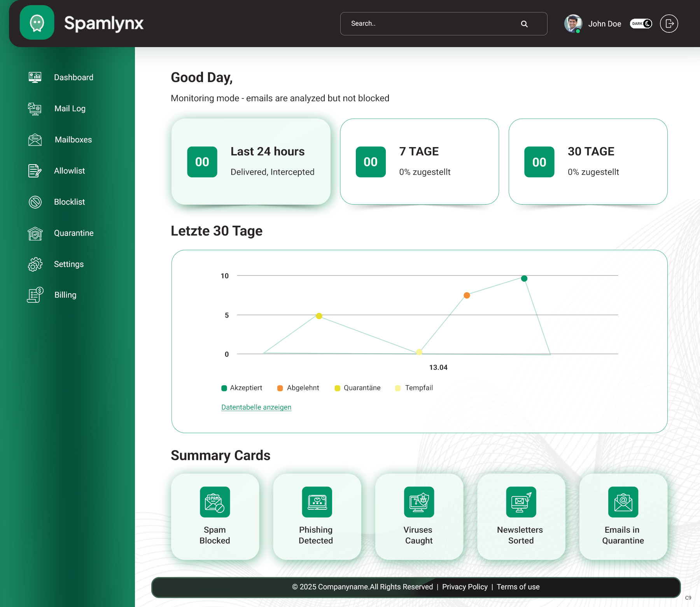
Task: Click the Spamlynx brand name
Action: [104, 23]
